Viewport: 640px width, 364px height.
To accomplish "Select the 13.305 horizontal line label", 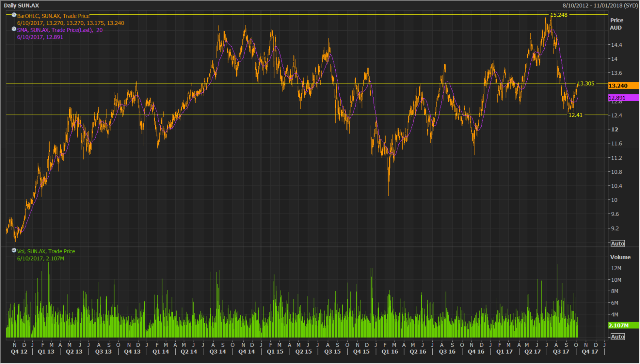I will (586, 84).
